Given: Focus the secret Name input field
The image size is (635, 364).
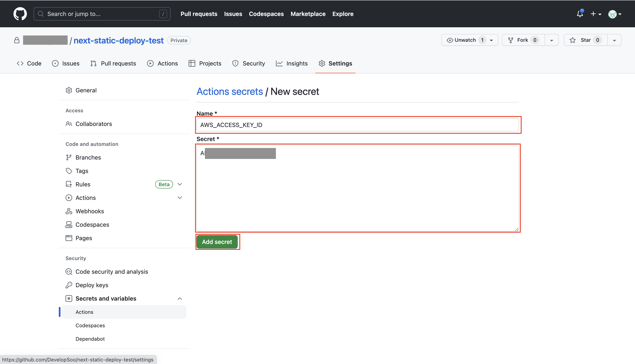Looking at the screenshot, I should click(x=357, y=125).
